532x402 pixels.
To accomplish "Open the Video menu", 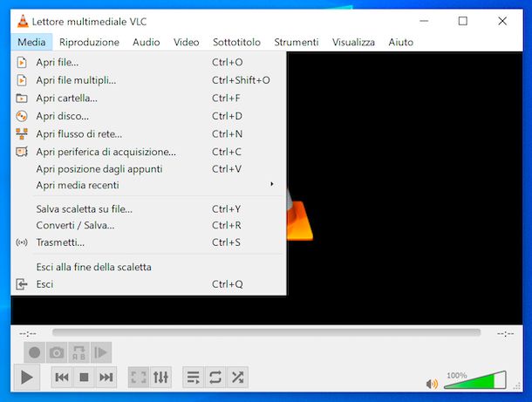I will [x=187, y=42].
